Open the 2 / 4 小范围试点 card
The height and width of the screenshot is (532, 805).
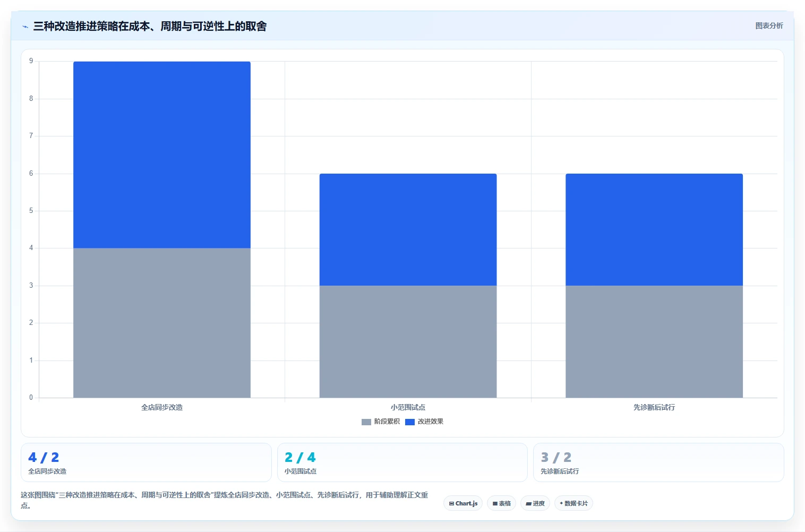click(402, 462)
